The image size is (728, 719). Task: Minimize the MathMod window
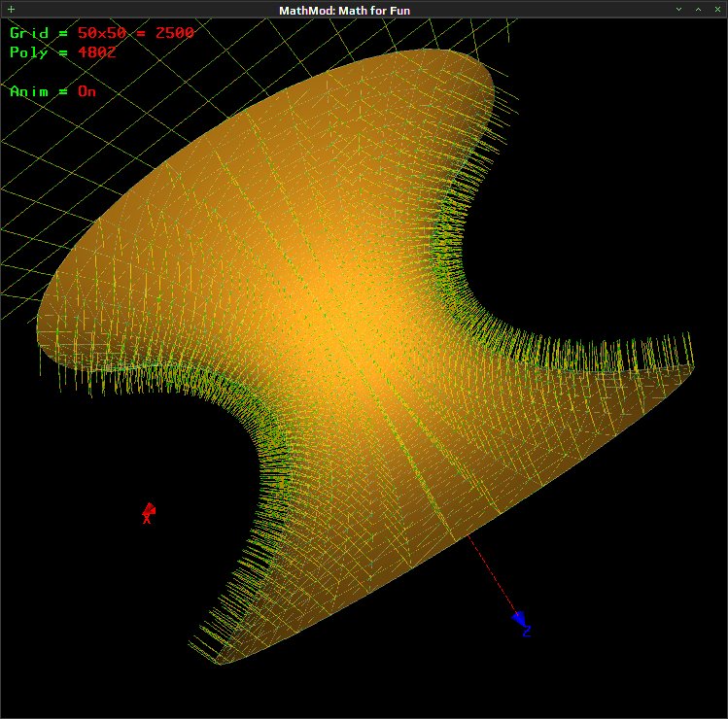point(678,10)
